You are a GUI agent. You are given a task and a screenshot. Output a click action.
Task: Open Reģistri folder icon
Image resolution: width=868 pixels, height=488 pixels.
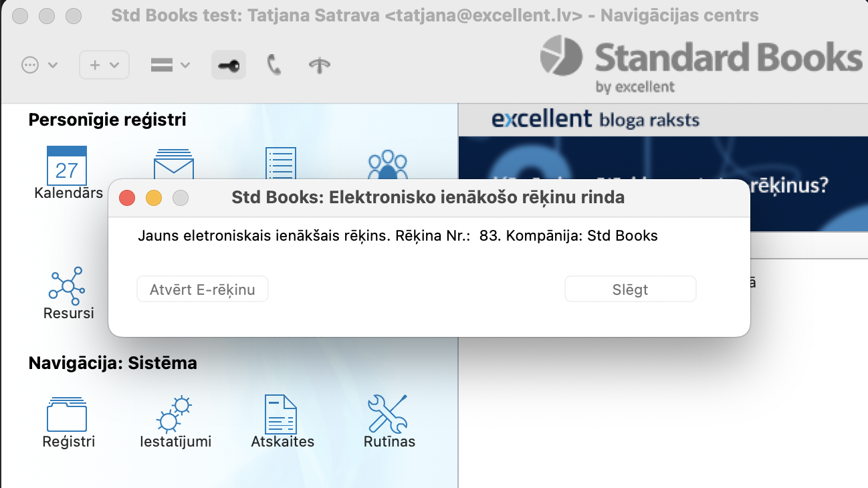tap(67, 414)
